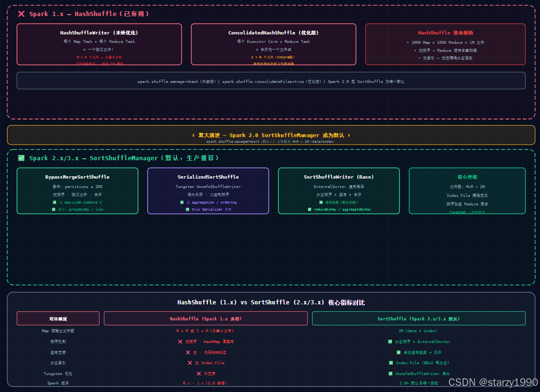Click '1000 Map x 1000 Reduce = 1M 文件' line
Viewport: 540px width, 392px height.
tap(445, 42)
